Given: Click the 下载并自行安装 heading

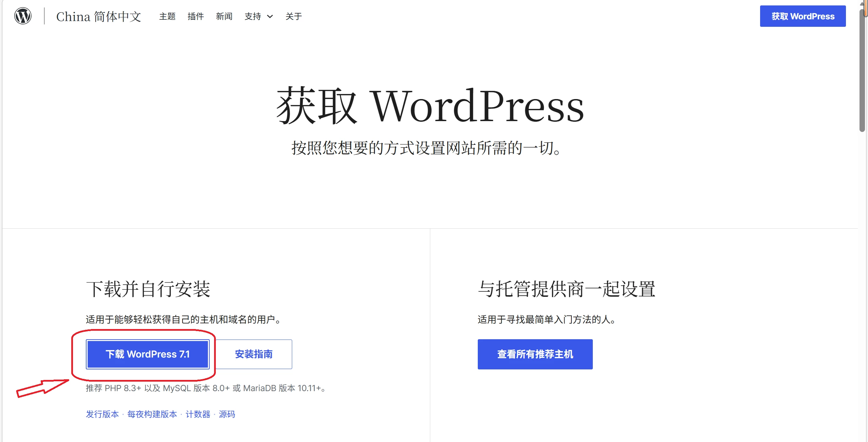Looking at the screenshot, I should (148, 289).
